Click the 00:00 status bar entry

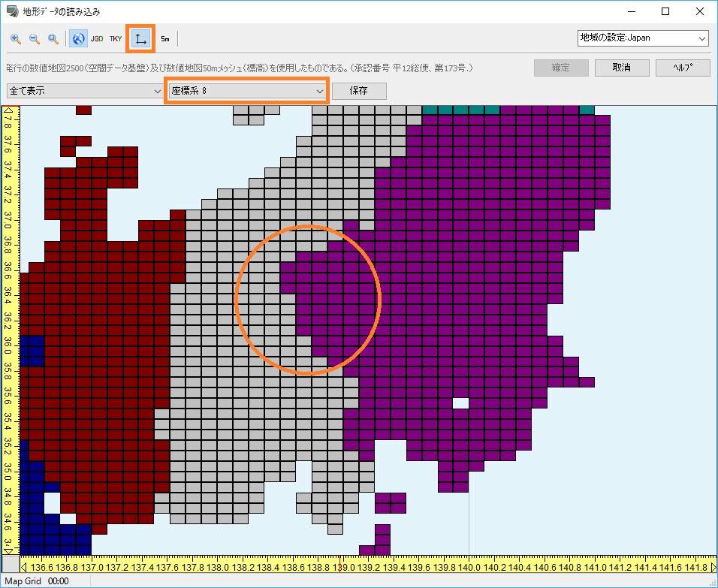[58, 581]
